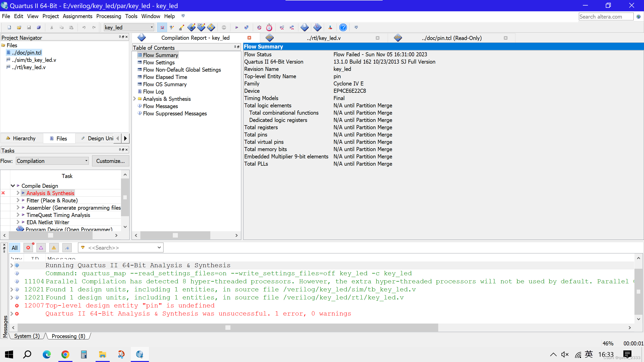Image resolution: width=644 pixels, height=362 pixels.
Task: Open the Processing menu
Action: click(108, 16)
